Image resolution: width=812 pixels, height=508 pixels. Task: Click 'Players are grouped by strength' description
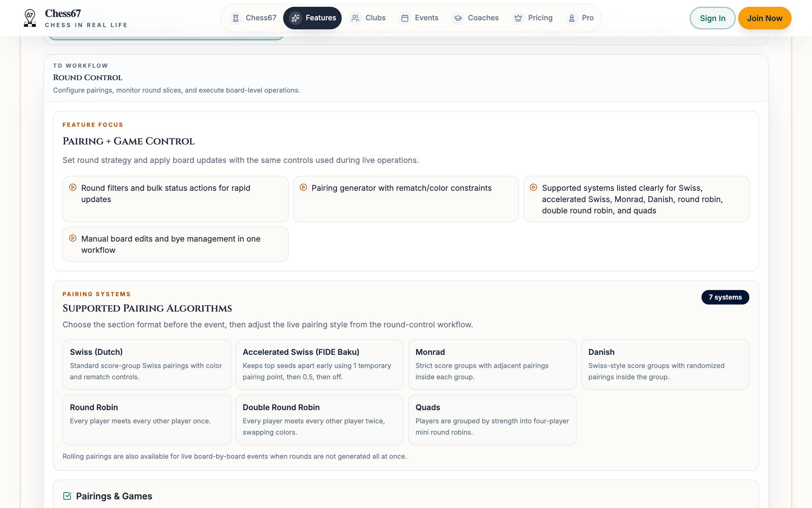pyautogui.click(x=492, y=427)
